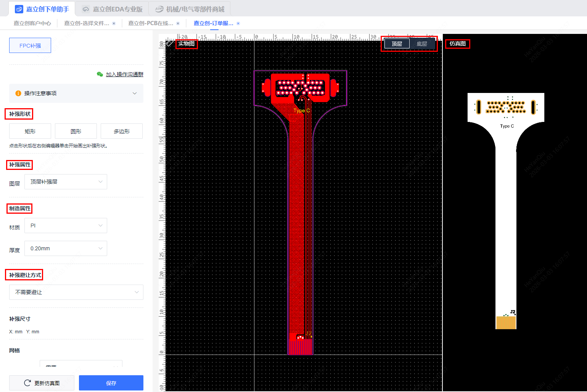Image resolution: width=587 pixels, height=392 pixels.
Task: Close the 嘉立创-PCB在线 tab
Action: click(178, 23)
